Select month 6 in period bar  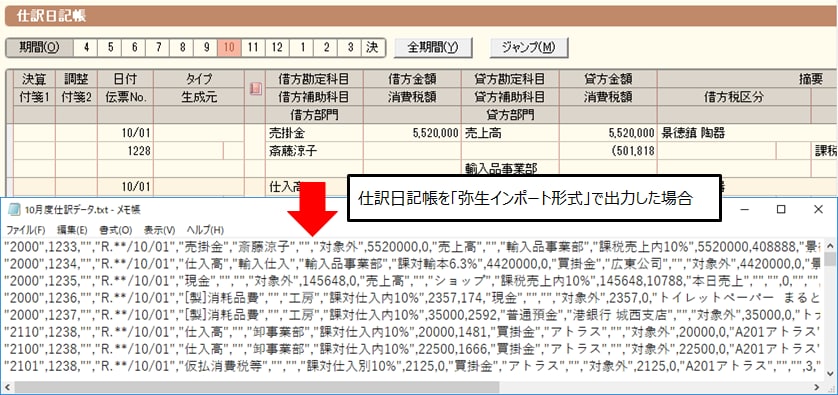134,47
